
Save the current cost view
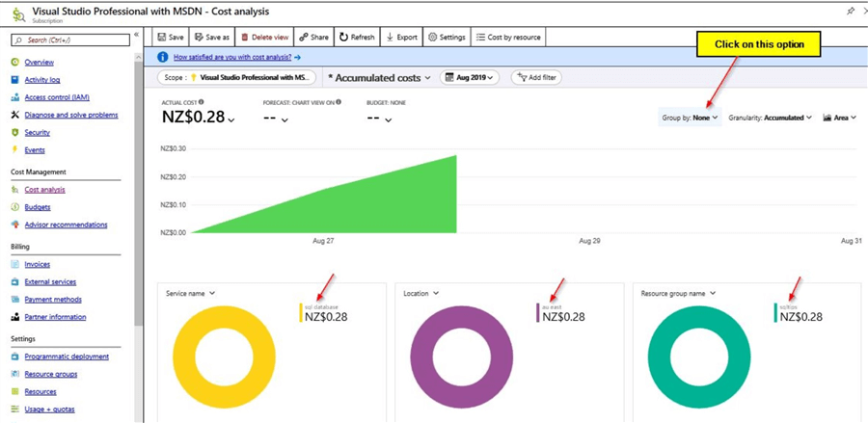tap(171, 37)
